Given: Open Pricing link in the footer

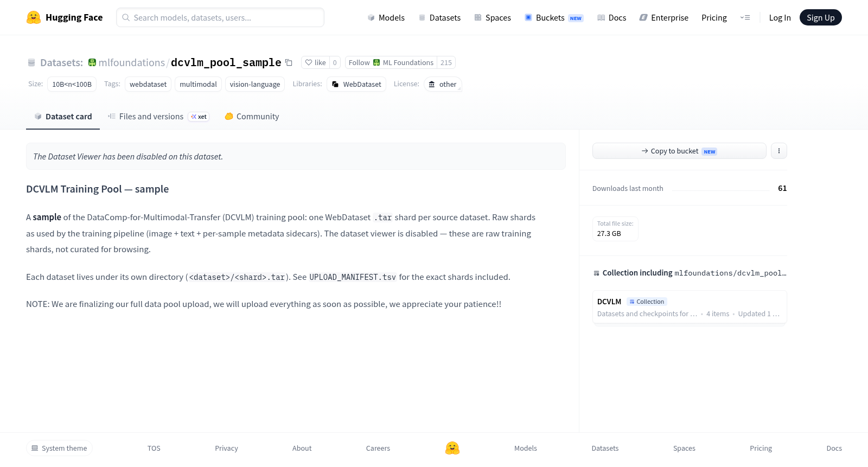Looking at the screenshot, I should tap(761, 448).
